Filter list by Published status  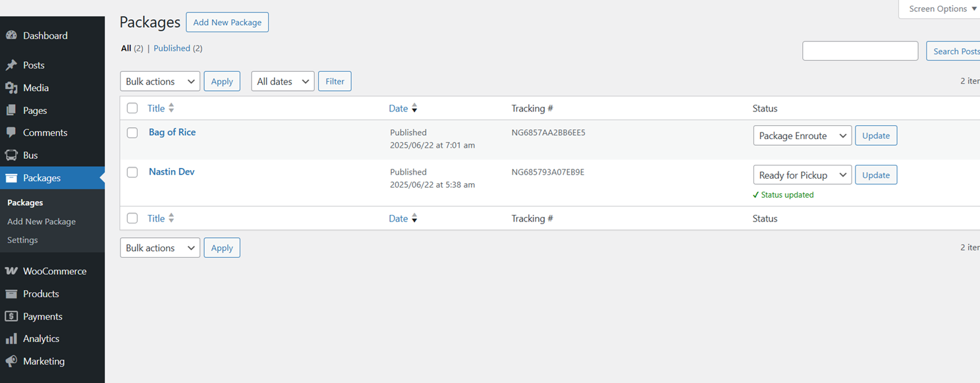tap(172, 48)
